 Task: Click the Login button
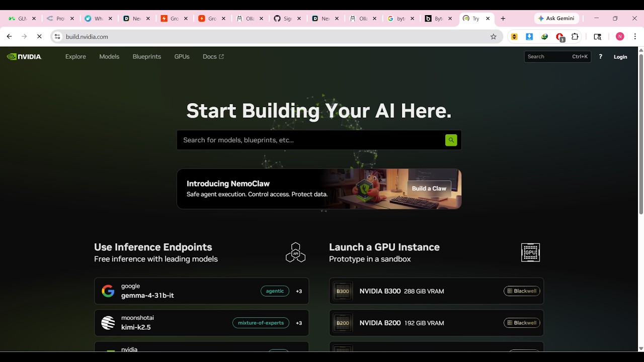(620, 57)
